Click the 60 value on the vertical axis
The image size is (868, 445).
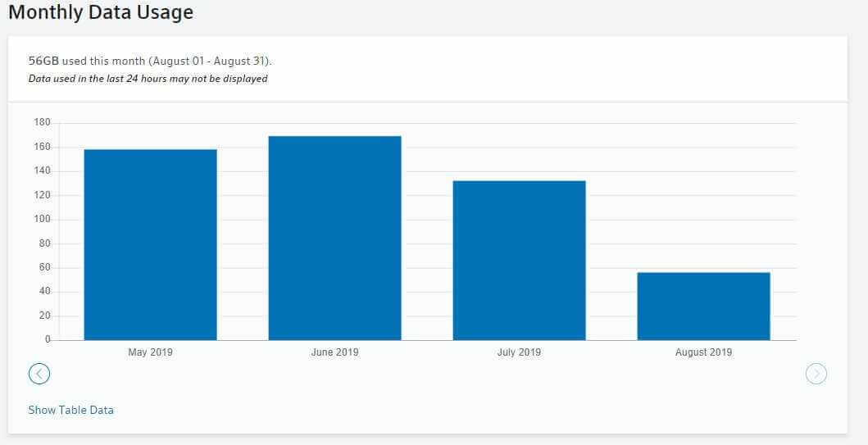pos(44,267)
